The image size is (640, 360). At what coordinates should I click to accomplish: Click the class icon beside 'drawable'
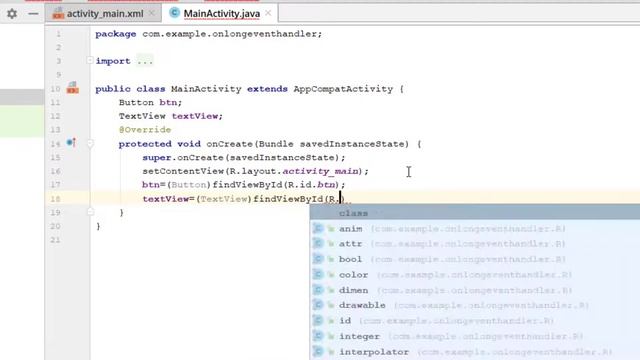click(318, 305)
